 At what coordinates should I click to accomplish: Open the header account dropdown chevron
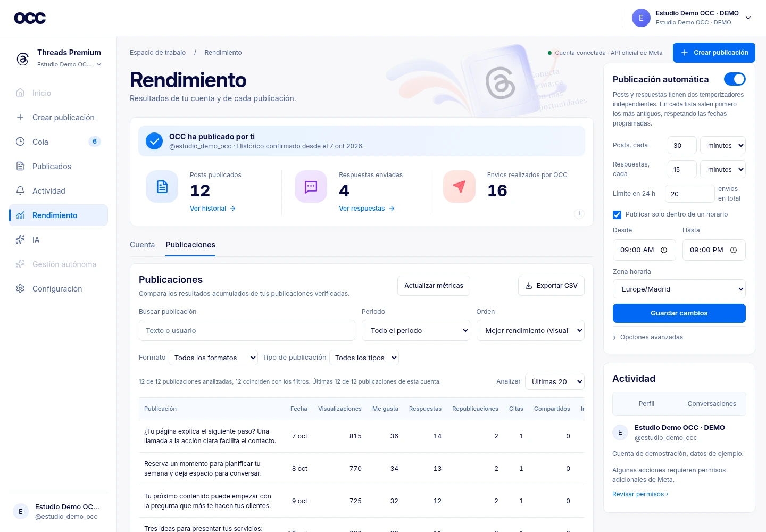pyautogui.click(x=748, y=18)
